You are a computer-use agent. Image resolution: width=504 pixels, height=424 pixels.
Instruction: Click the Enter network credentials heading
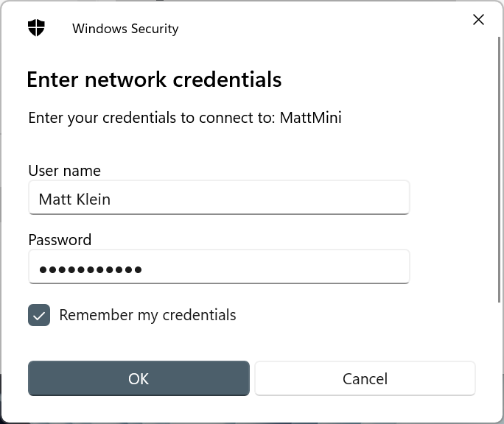pos(154,79)
